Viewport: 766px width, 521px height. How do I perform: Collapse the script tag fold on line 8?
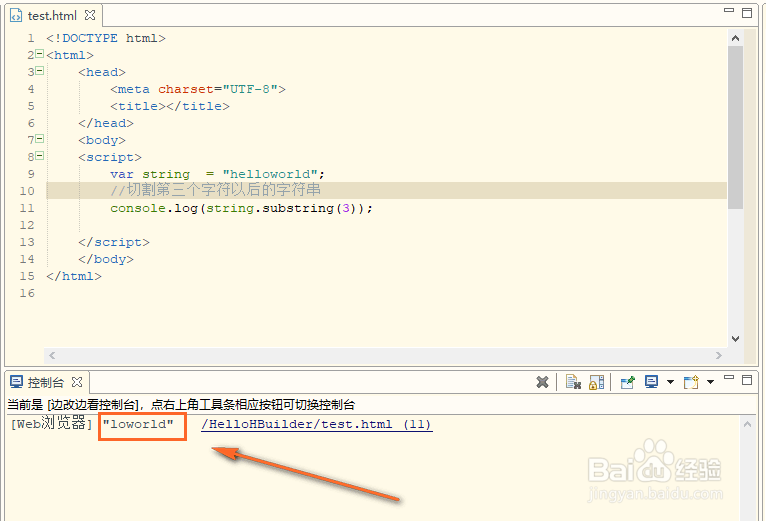pos(40,155)
